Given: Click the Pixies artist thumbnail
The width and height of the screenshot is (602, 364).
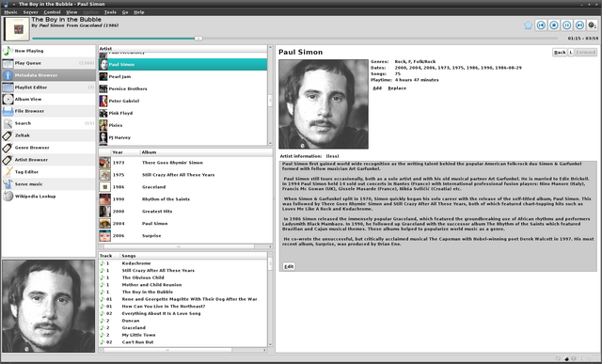Looking at the screenshot, I should 103,125.
